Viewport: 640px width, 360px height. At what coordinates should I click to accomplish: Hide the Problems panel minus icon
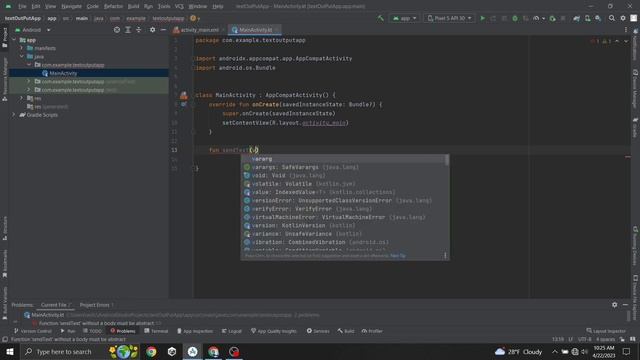click(x=625, y=304)
